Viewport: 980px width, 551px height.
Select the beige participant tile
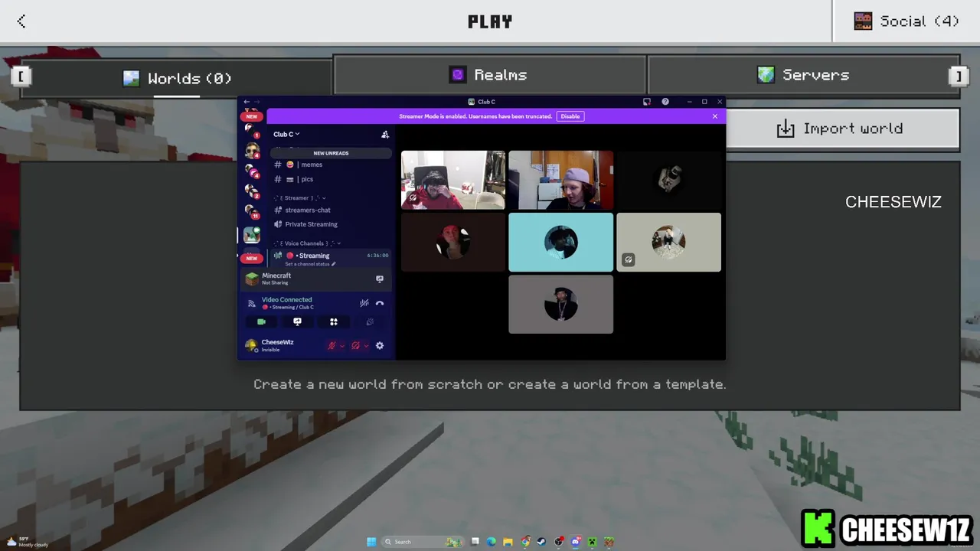coord(668,243)
